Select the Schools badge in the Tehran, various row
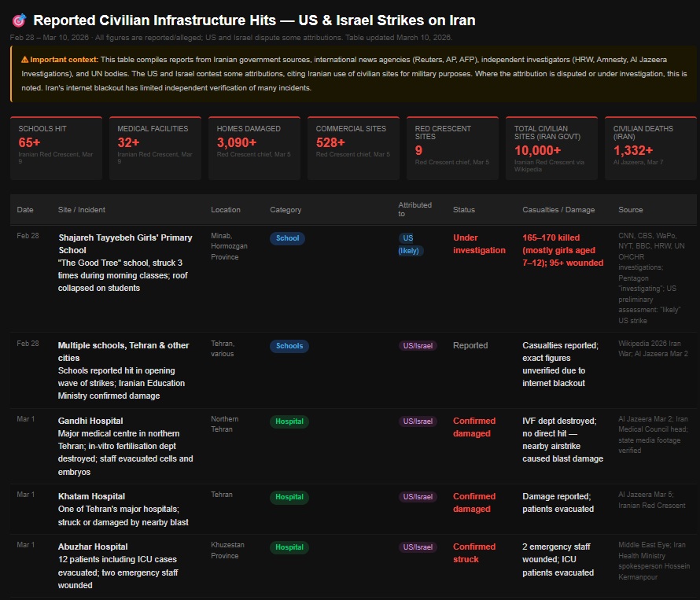Image resolution: width=700 pixels, height=600 pixels. point(289,346)
